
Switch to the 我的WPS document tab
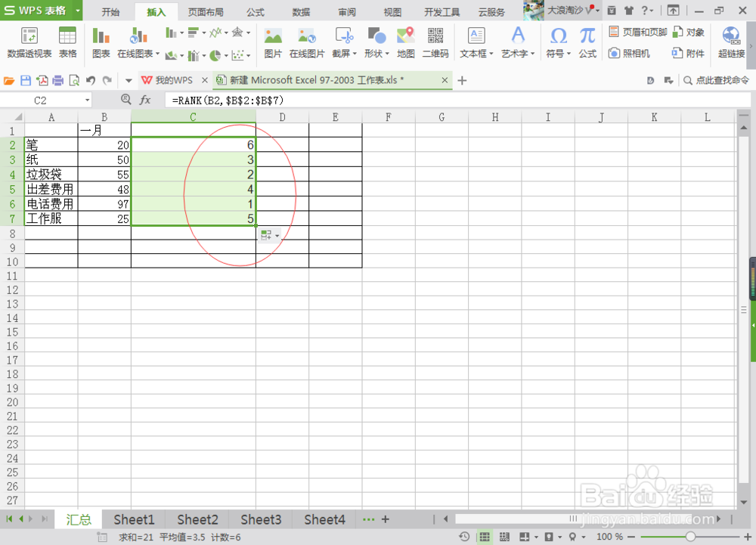pyautogui.click(x=174, y=80)
